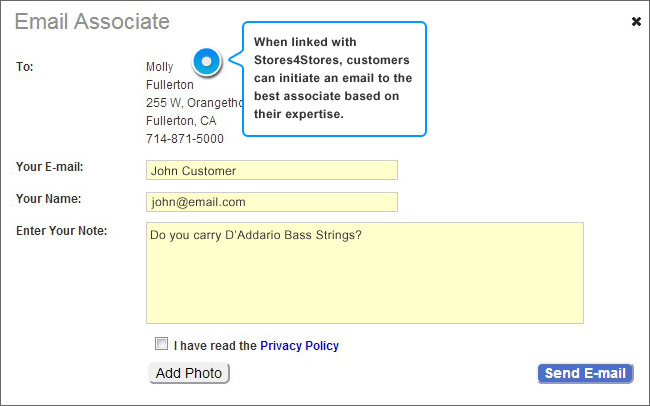This screenshot has height=406, width=650.
Task: Focus the field containing John Customer
Action: point(272,170)
